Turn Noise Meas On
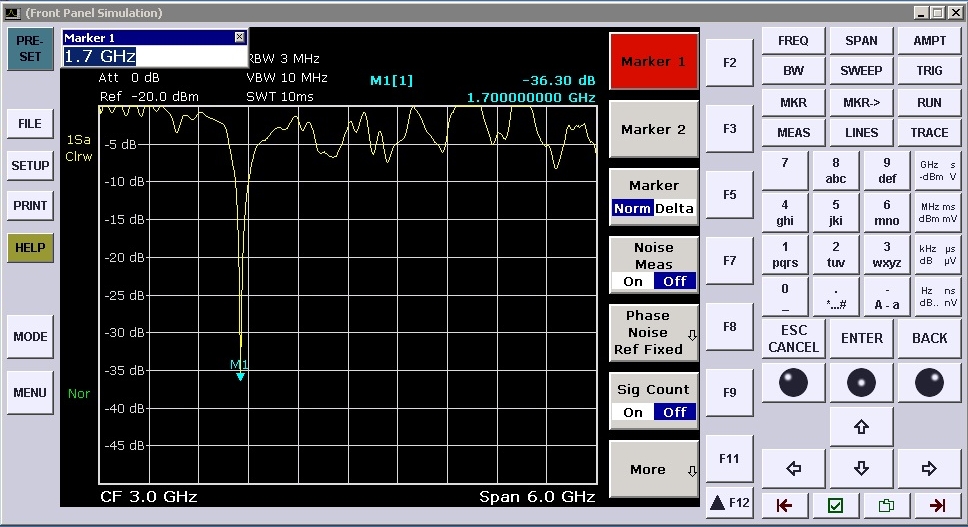968x527 pixels. [633, 281]
